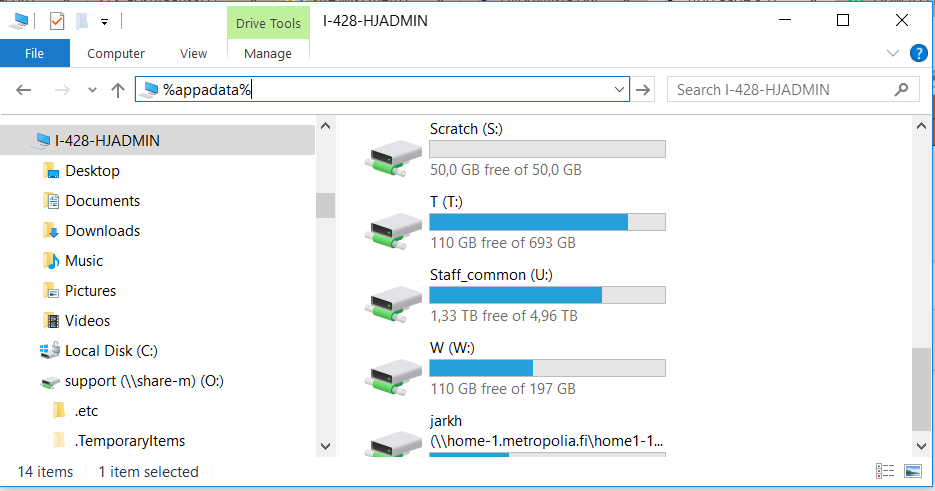Click the Back navigation arrow

[x=24, y=90]
